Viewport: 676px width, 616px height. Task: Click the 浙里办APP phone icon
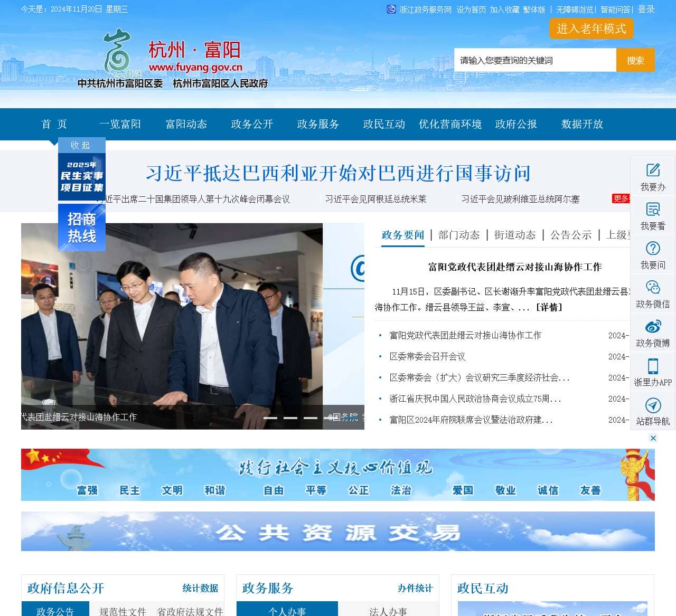pyautogui.click(x=653, y=365)
